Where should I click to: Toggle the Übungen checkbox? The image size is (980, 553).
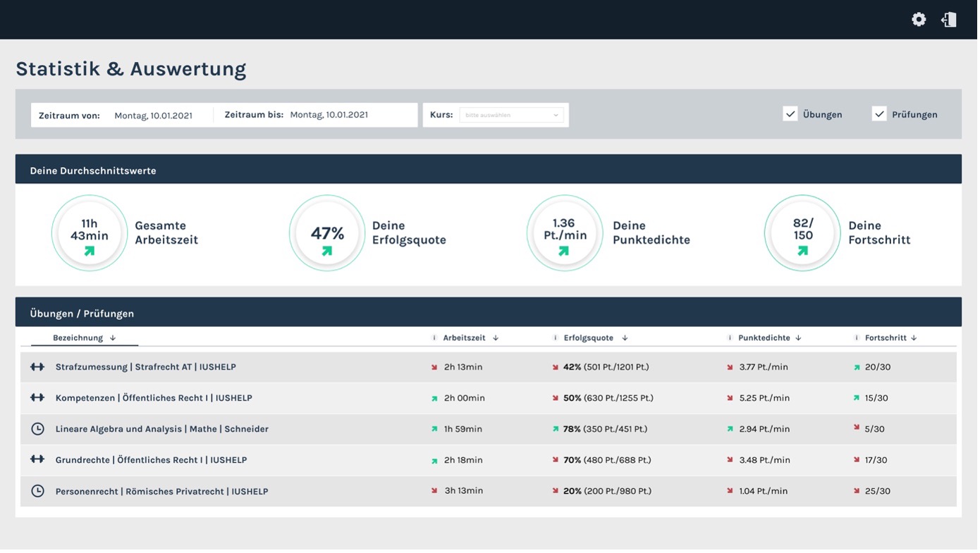(790, 114)
